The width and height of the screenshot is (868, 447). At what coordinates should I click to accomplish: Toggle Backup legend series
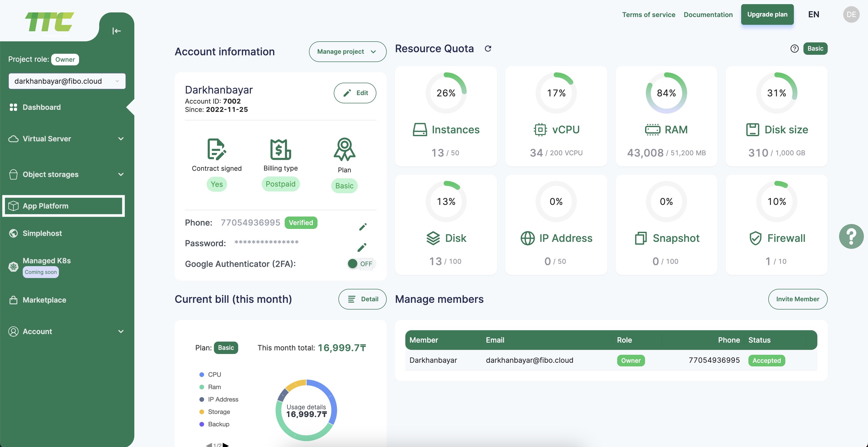pyautogui.click(x=214, y=424)
